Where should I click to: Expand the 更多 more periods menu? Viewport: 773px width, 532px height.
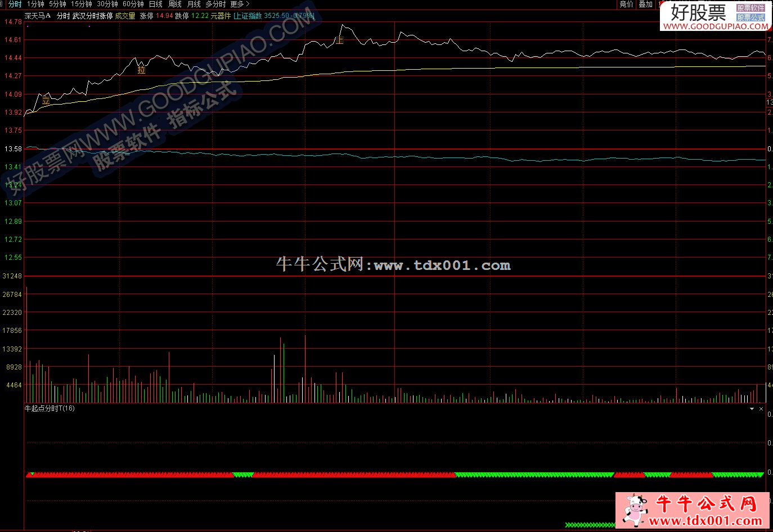pyautogui.click(x=240, y=4)
